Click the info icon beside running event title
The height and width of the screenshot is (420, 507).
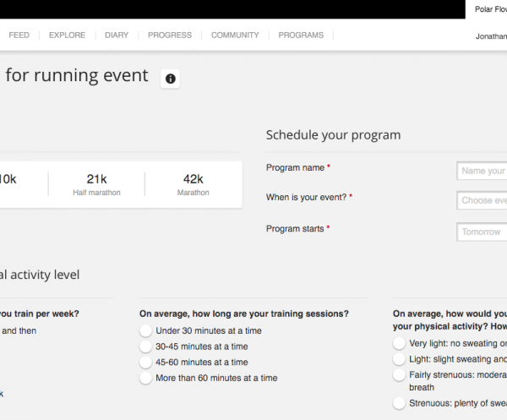(x=171, y=79)
